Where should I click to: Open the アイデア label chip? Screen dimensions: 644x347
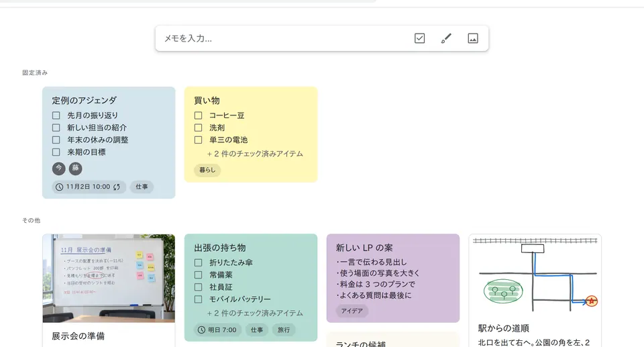click(x=352, y=311)
